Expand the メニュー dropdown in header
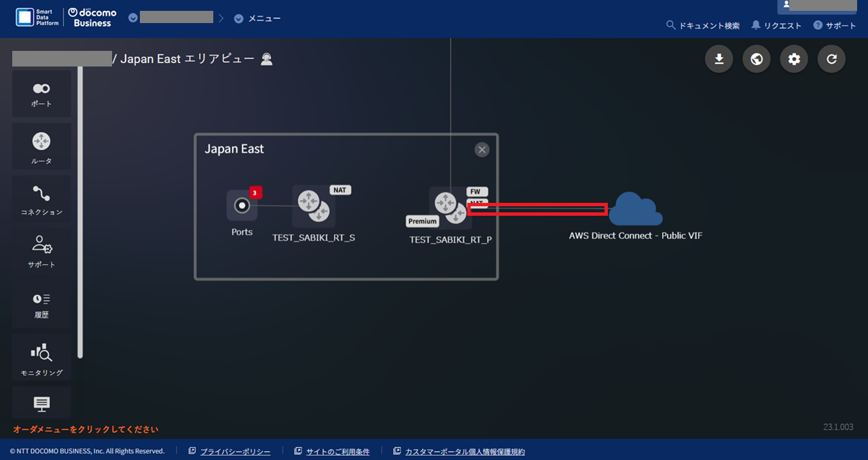Screen dimensions: 868x460 click(257, 18)
